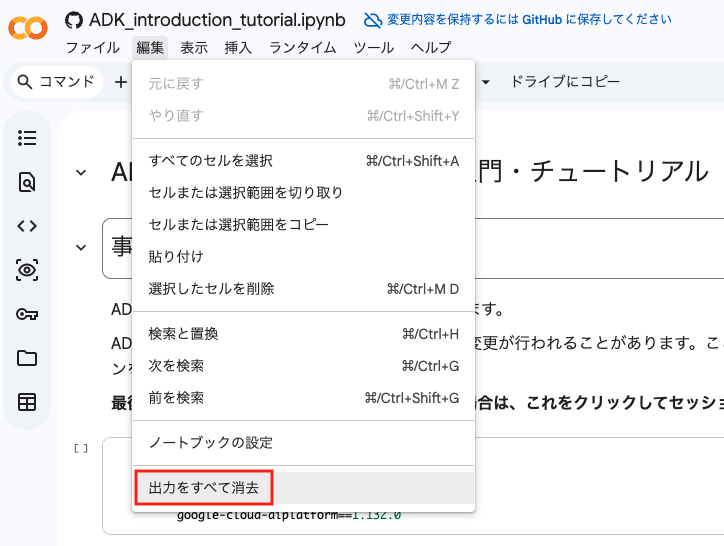Click the コマンド search box
724x546 pixels.
(x=56, y=82)
